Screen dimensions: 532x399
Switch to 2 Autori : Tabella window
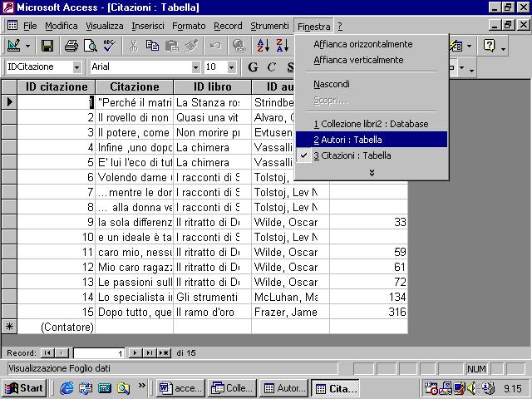point(372,140)
